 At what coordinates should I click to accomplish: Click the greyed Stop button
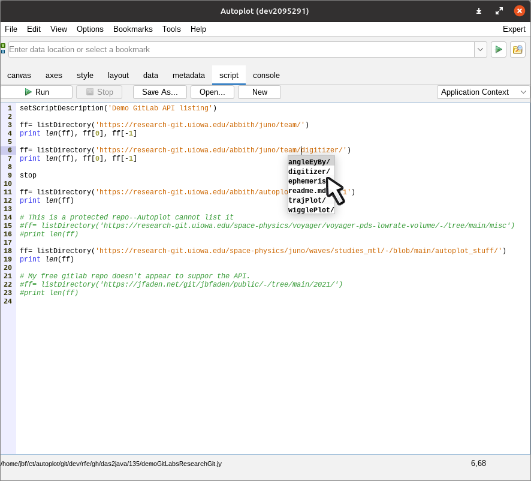point(99,92)
